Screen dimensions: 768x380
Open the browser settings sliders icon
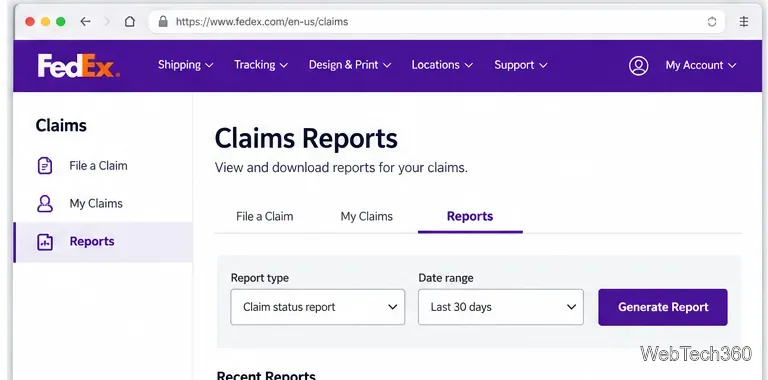click(744, 22)
